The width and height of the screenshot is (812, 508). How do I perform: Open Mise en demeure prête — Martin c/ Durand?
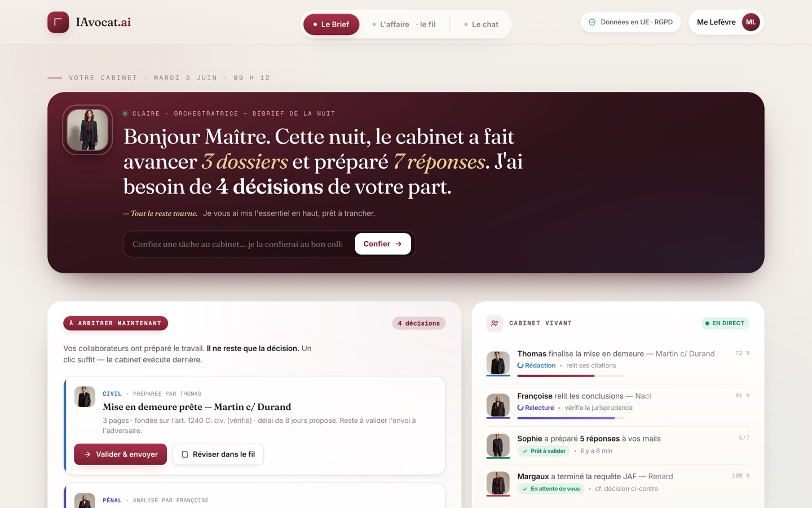click(197, 406)
